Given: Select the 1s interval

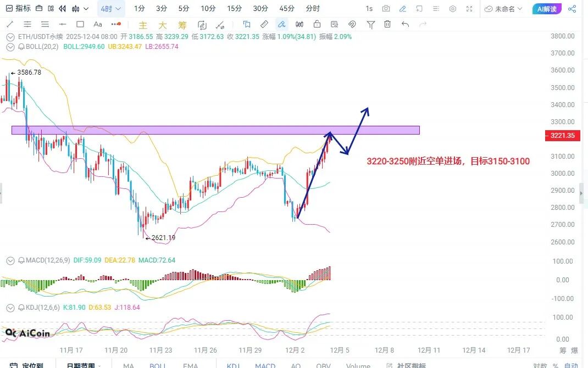Looking at the screenshot, I should [x=369, y=9].
